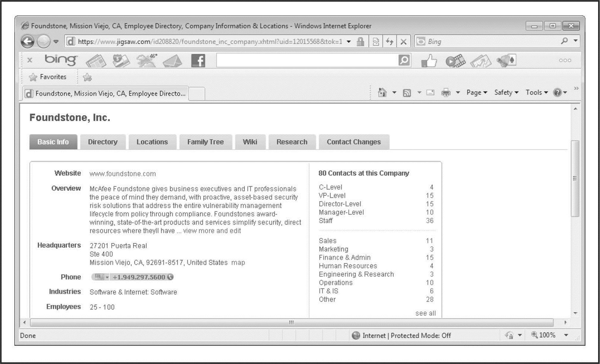Click the Read Mail icon in command bar

coord(430,93)
